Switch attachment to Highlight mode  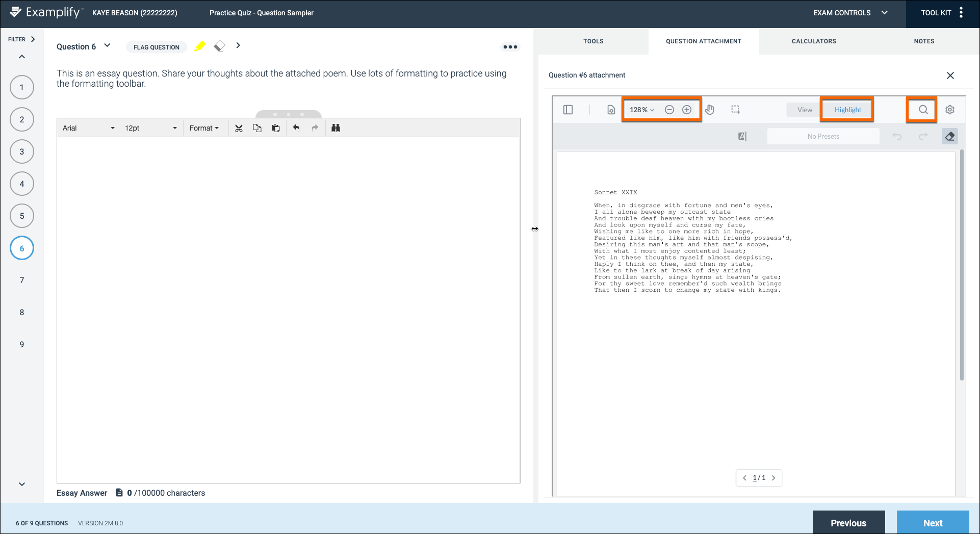click(x=847, y=110)
